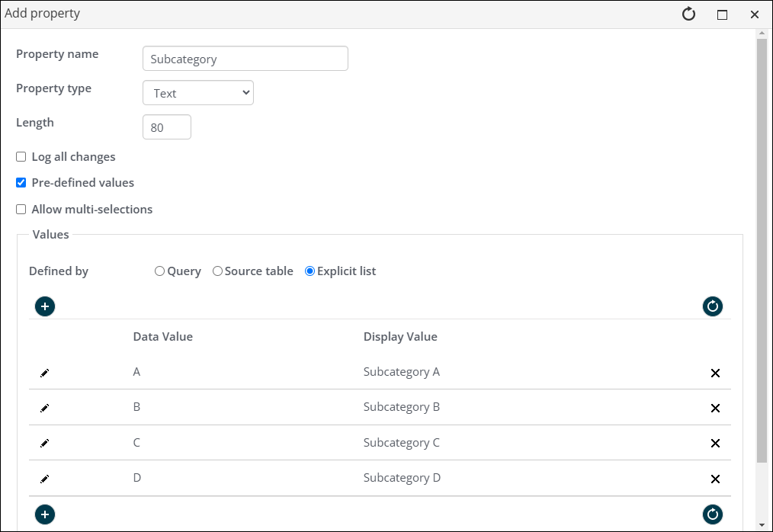Screen dimensions: 773x532
Task: Select the Explicit list radio button
Action: pyautogui.click(x=310, y=271)
